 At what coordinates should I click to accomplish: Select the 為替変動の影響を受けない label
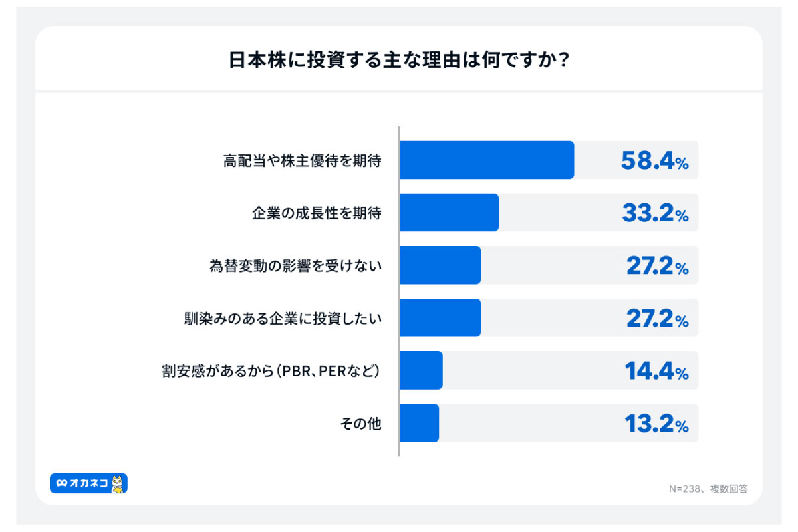pyautogui.click(x=295, y=265)
